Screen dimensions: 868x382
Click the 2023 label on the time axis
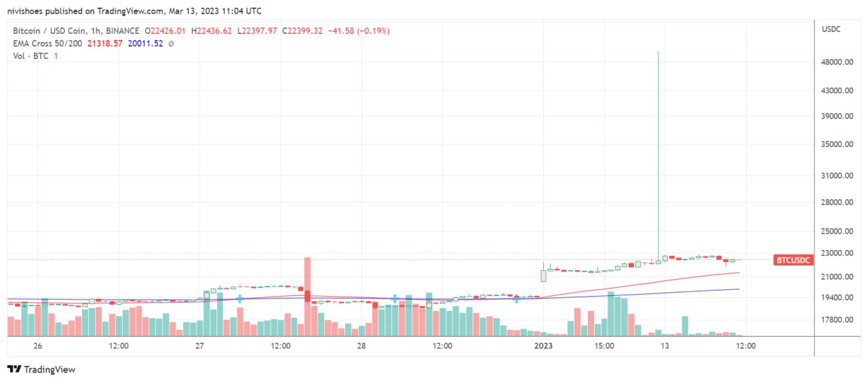(544, 345)
